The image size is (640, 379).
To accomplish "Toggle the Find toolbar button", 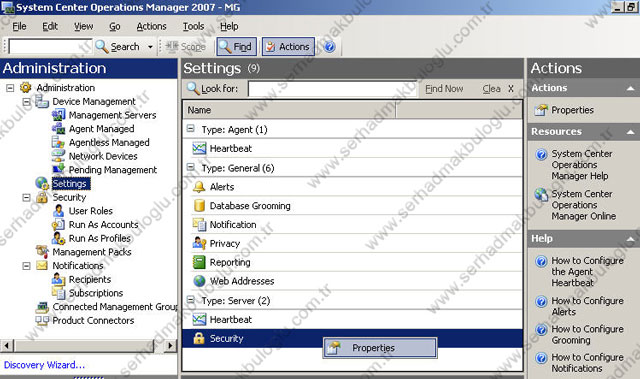I will tap(236, 47).
